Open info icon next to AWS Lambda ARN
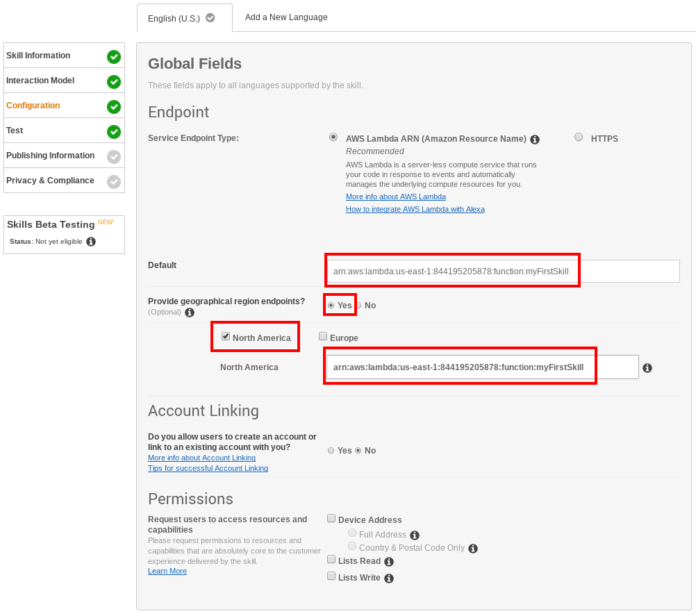Screen dimensions: 696x616 (535, 140)
